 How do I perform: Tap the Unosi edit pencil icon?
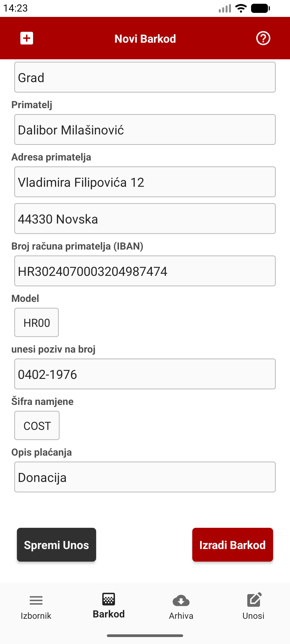pos(254,600)
